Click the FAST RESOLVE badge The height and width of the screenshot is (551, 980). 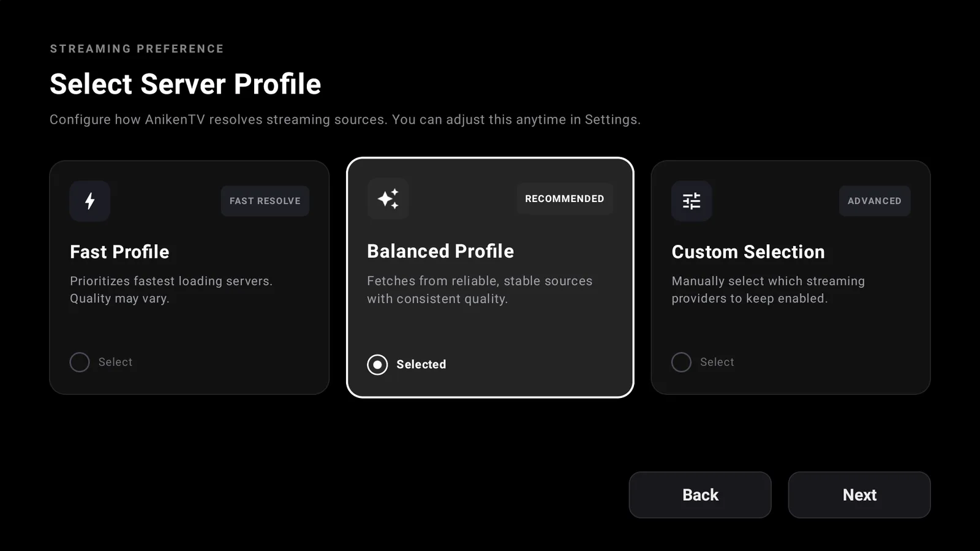click(x=265, y=201)
